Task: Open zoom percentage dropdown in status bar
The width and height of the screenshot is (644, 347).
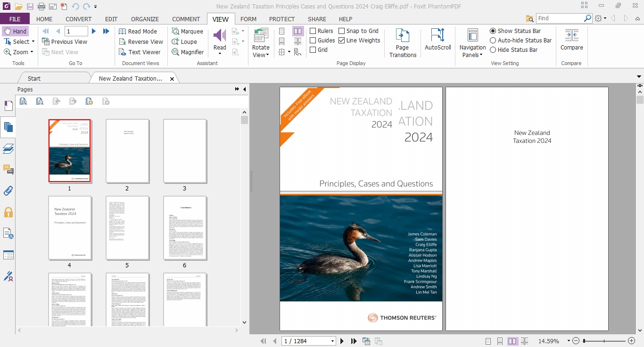Action: coord(569,341)
